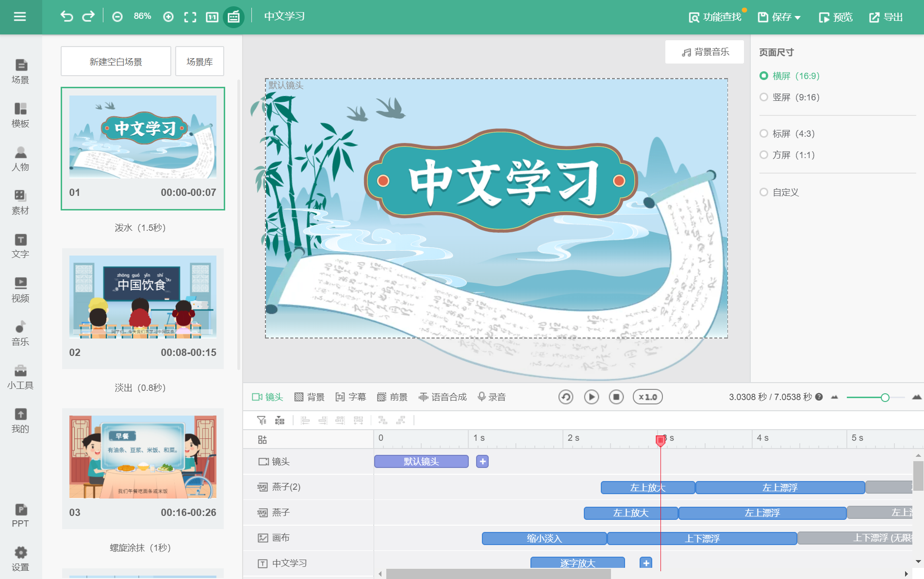The width and height of the screenshot is (924, 579).
Task: Select 自定义 custom page size
Action: tap(779, 193)
